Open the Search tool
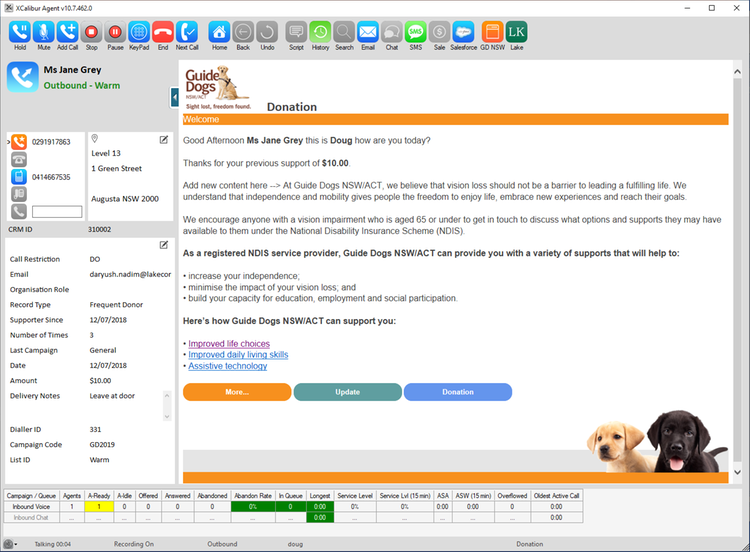Screen dimensions: 750x552 (344, 33)
